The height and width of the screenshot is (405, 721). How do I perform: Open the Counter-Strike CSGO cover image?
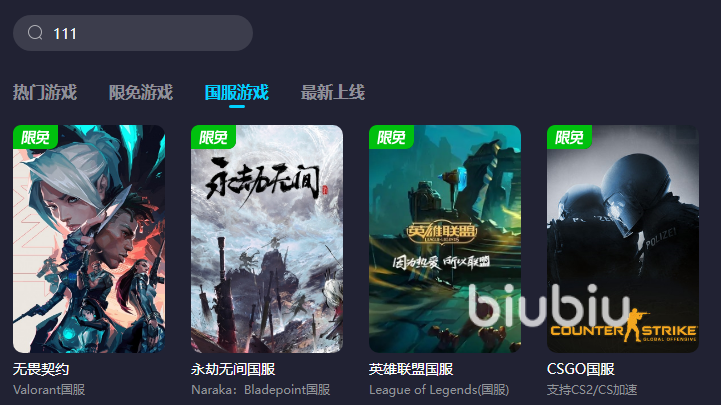click(x=623, y=239)
